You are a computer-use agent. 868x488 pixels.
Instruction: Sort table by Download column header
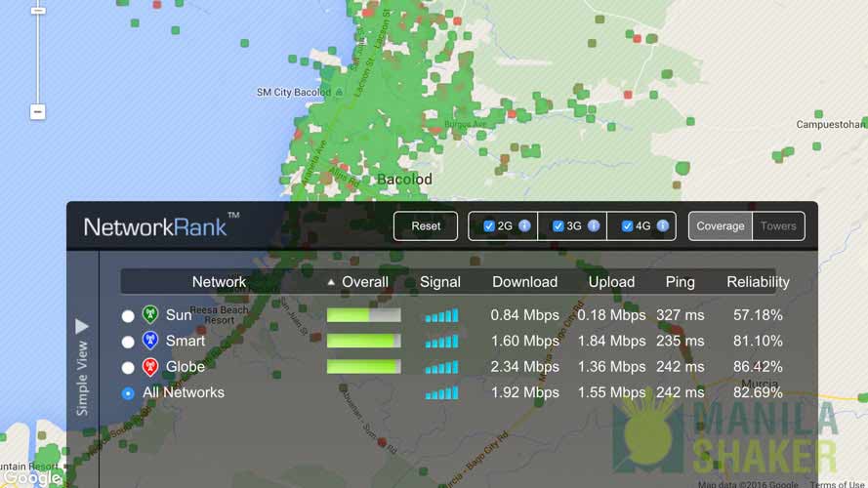524,282
